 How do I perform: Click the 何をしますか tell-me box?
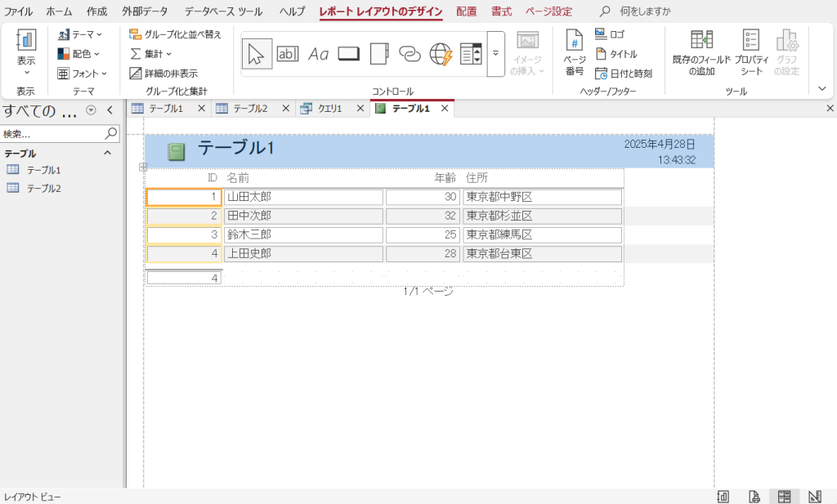pyautogui.click(x=645, y=11)
